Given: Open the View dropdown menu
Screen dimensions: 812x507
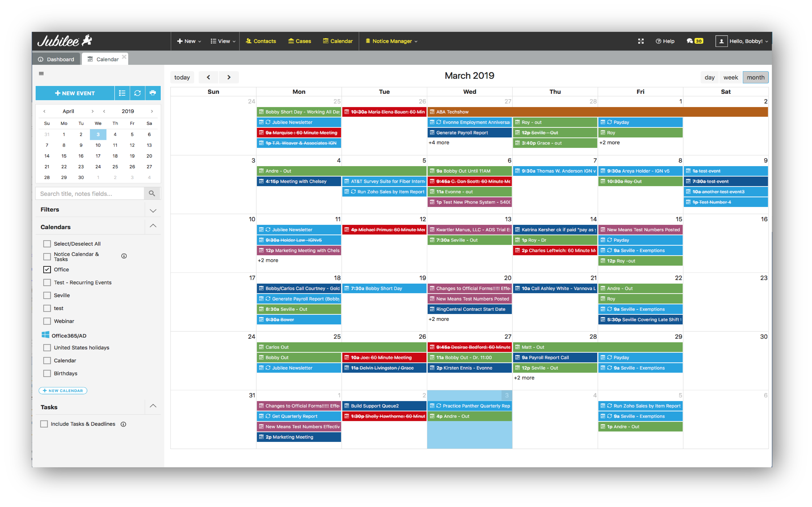Looking at the screenshot, I should click(x=223, y=41).
